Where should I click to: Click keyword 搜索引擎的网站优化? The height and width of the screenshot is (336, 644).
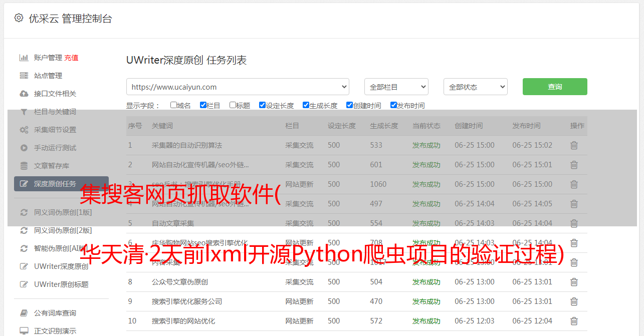pyautogui.click(x=183, y=321)
